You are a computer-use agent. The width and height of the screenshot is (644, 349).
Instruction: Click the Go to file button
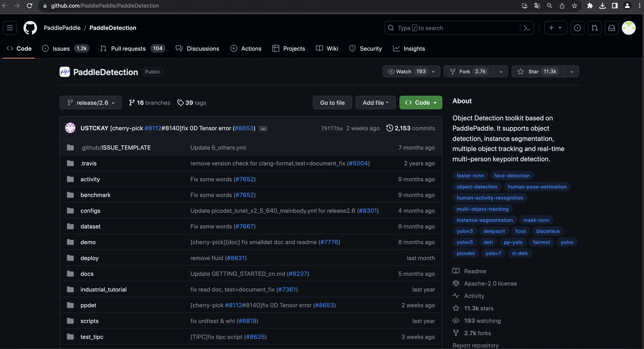pos(332,103)
